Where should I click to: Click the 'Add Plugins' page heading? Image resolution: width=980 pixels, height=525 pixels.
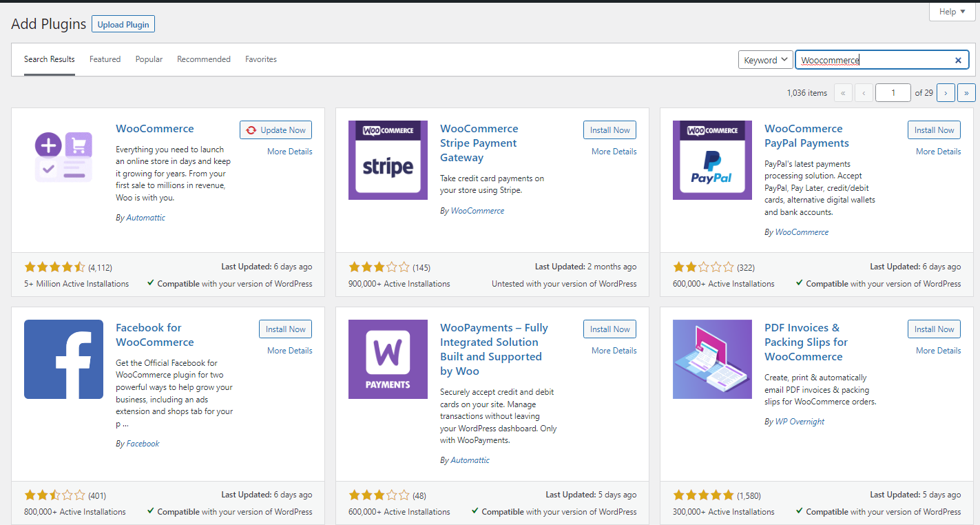point(49,24)
